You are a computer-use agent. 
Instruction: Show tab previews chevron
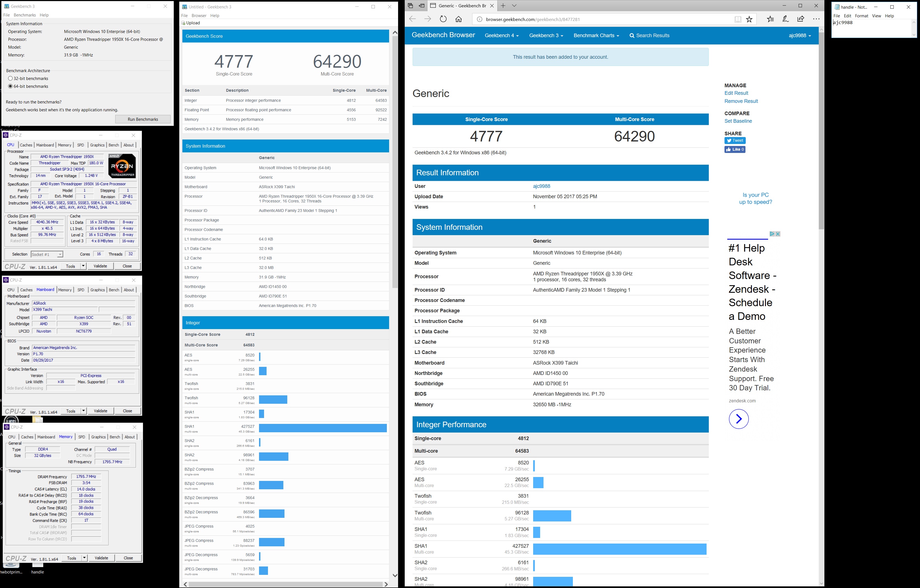514,6
